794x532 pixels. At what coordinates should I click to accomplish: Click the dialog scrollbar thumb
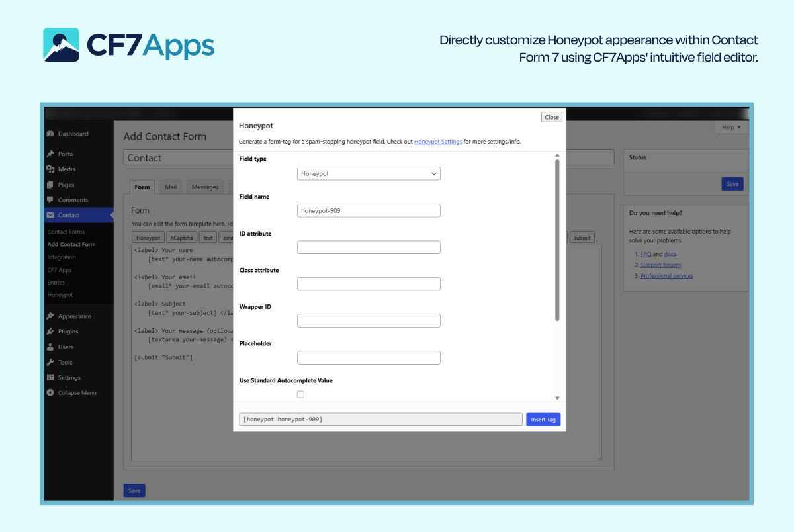coord(557,240)
